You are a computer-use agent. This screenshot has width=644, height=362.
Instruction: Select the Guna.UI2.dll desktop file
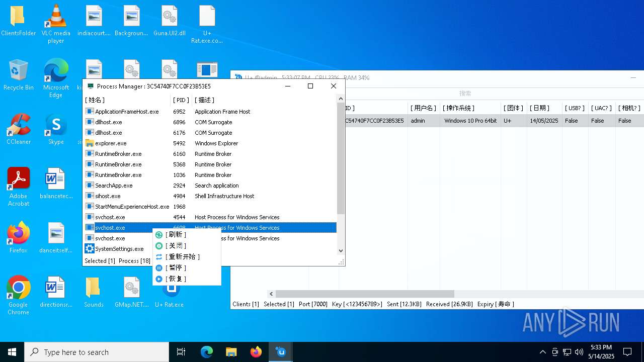[170, 22]
